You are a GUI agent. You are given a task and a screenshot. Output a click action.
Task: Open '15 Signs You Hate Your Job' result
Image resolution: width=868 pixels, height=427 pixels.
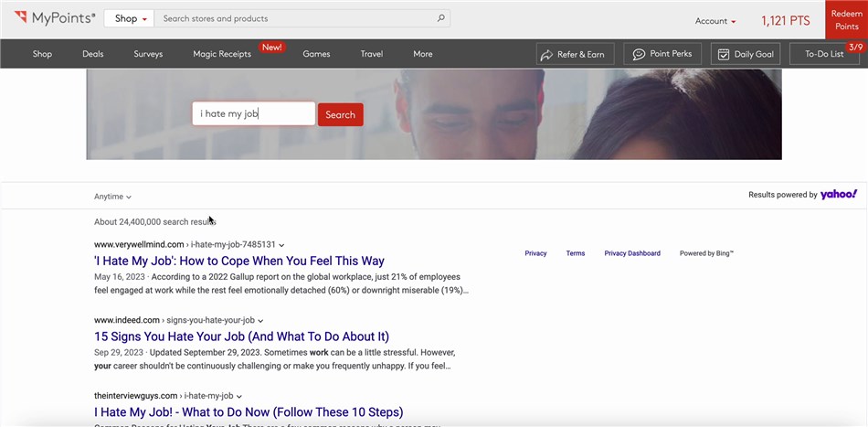click(x=241, y=336)
